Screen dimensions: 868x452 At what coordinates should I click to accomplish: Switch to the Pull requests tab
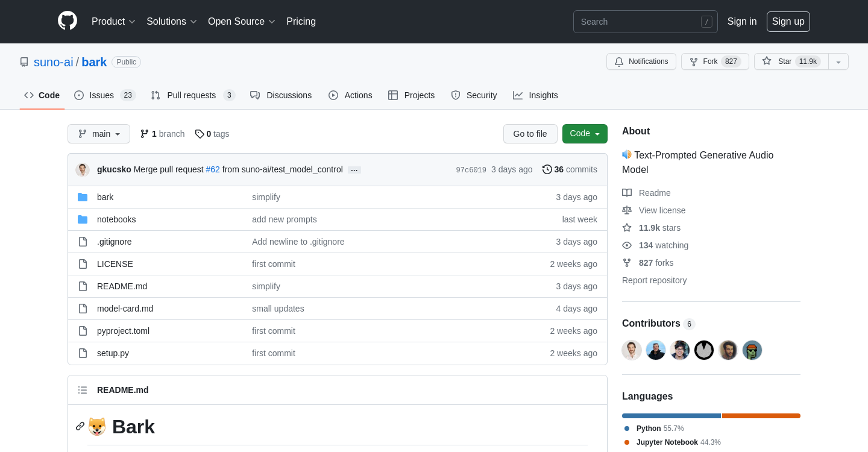193,95
